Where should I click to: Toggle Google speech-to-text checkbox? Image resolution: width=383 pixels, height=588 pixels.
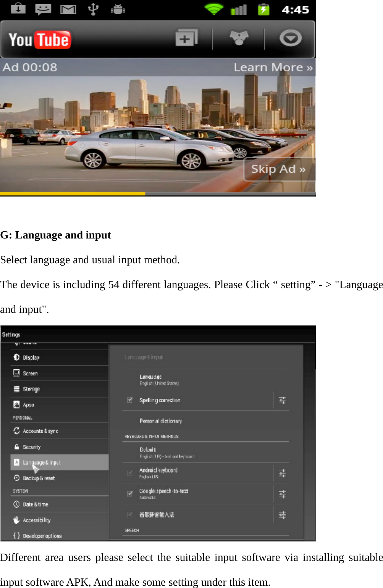tap(130, 494)
